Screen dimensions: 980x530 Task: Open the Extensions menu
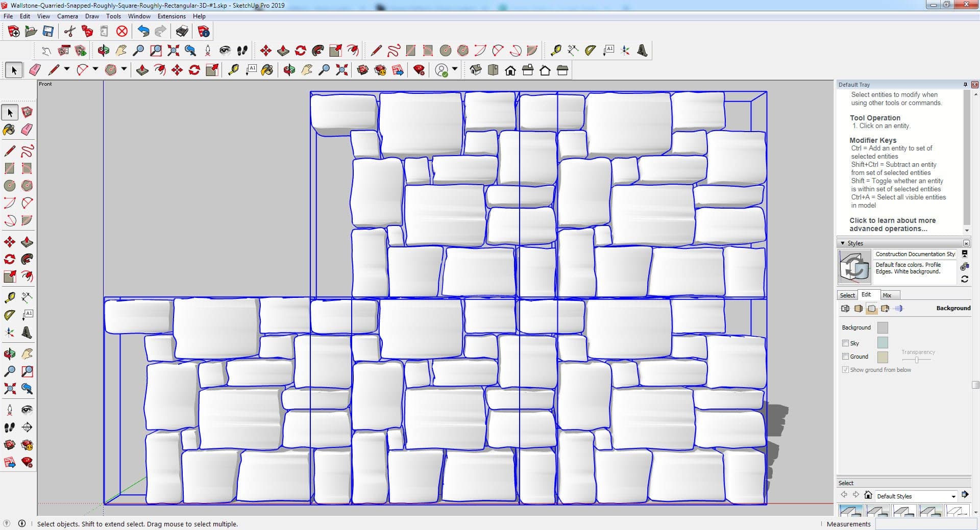click(171, 16)
